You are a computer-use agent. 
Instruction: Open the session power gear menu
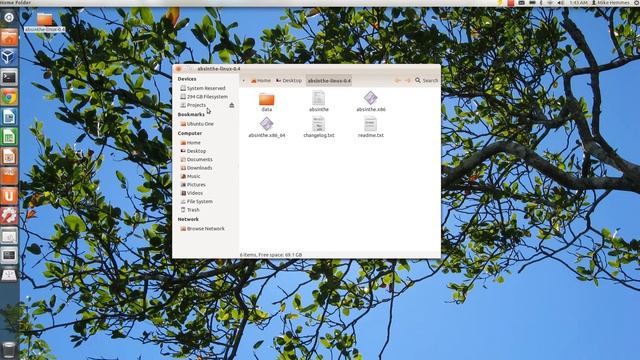(x=635, y=3)
